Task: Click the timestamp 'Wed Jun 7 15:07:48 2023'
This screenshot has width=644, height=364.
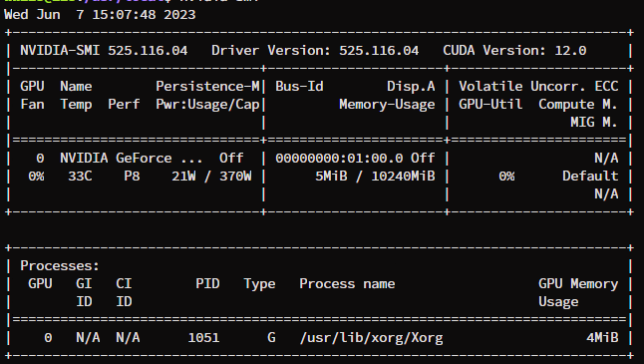Action: tap(100, 15)
